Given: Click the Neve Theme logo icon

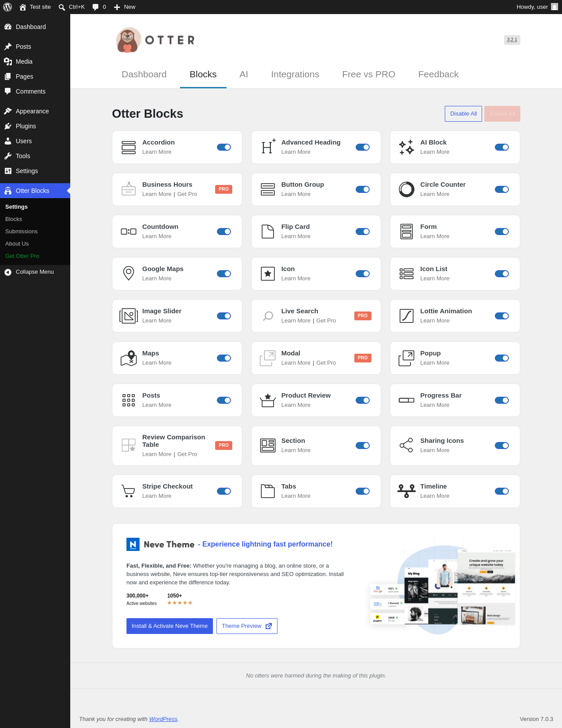Looking at the screenshot, I should [x=133, y=544].
